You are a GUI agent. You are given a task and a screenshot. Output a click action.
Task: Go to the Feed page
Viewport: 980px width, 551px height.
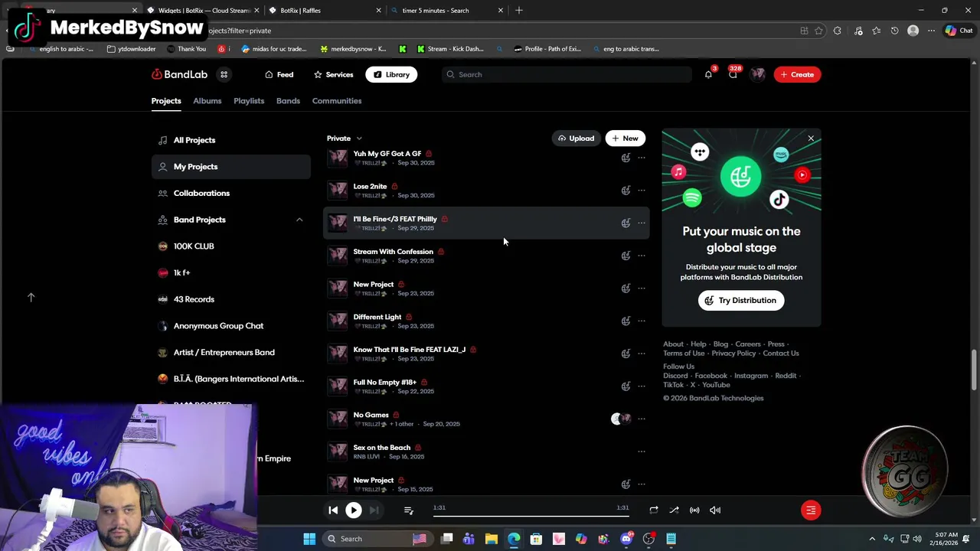click(279, 74)
